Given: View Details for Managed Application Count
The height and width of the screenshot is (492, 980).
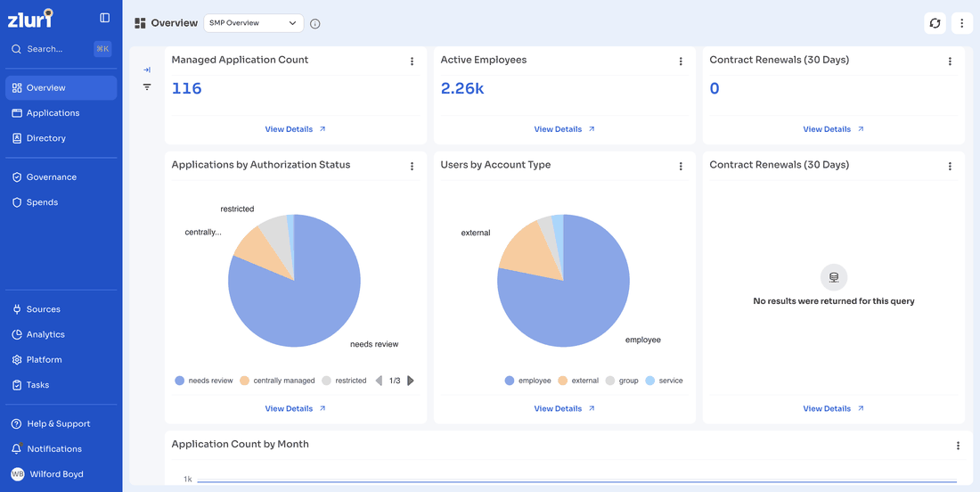Looking at the screenshot, I should [x=296, y=129].
